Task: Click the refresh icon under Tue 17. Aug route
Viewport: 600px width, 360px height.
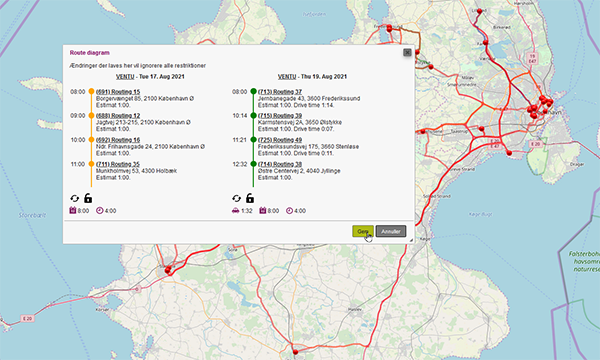Action: pyautogui.click(x=75, y=198)
